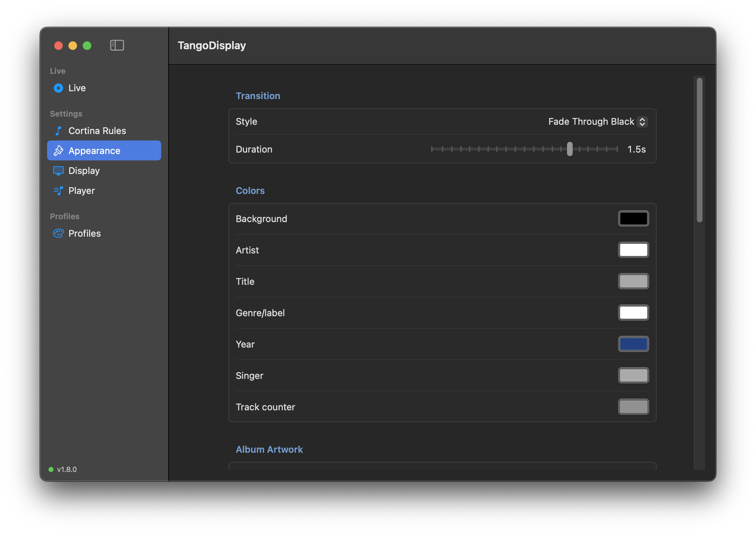Open Cortina Rules settings
Image resolution: width=756 pixels, height=534 pixels.
pyautogui.click(x=104, y=131)
